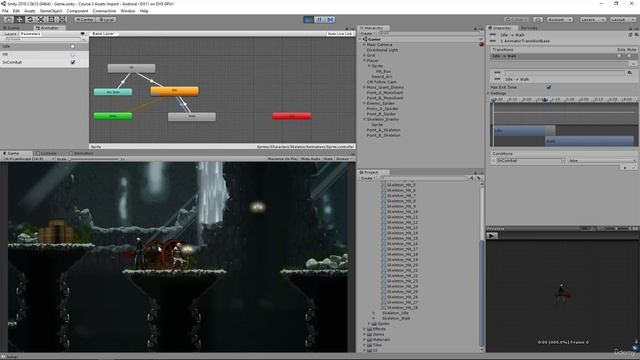The width and height of the screenshot is (640, 360).
Task: Select the Scale tool in toolbar
Action: [x=41, y=19]
